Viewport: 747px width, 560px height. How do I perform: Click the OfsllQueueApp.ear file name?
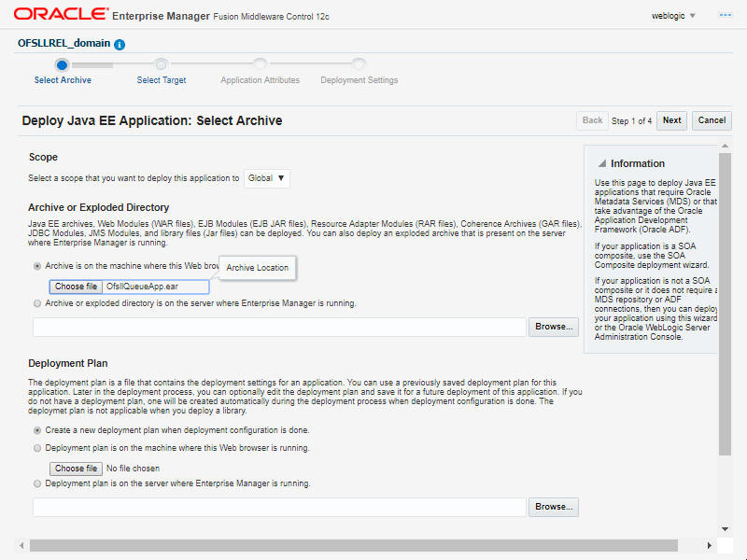coord(142,287)
